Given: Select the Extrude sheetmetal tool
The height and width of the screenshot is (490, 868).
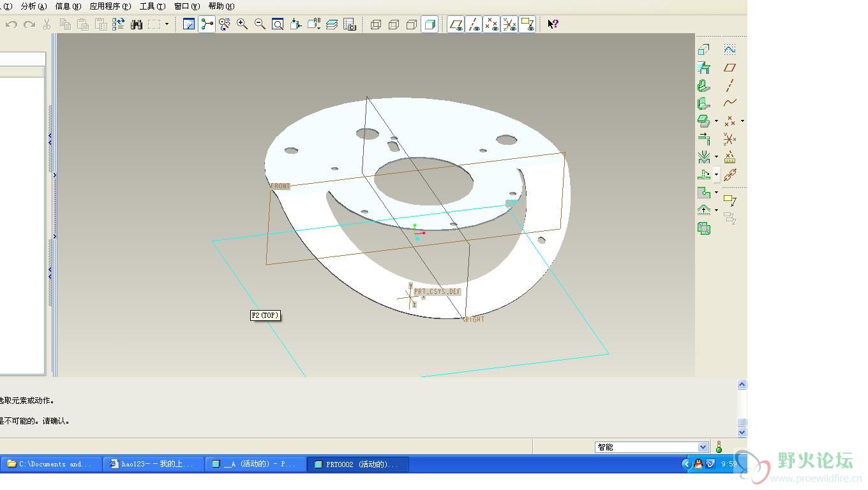Looking at the screenshot, I should 703,121.
